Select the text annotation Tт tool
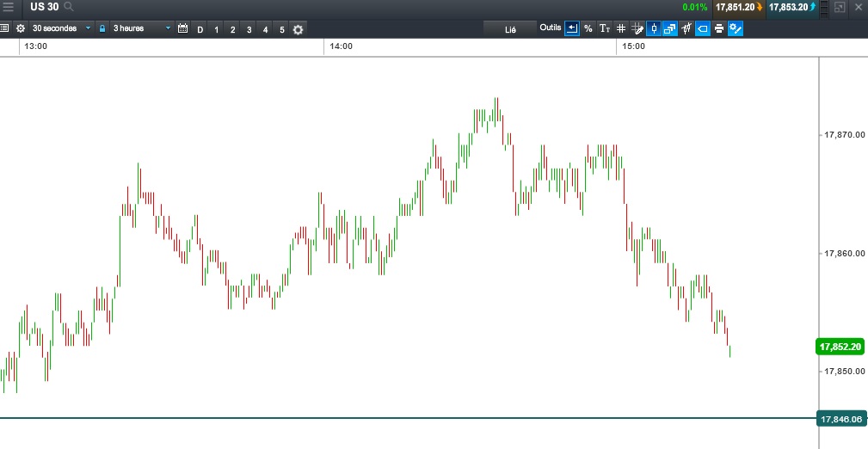868x449 pixels. [605, 28]
